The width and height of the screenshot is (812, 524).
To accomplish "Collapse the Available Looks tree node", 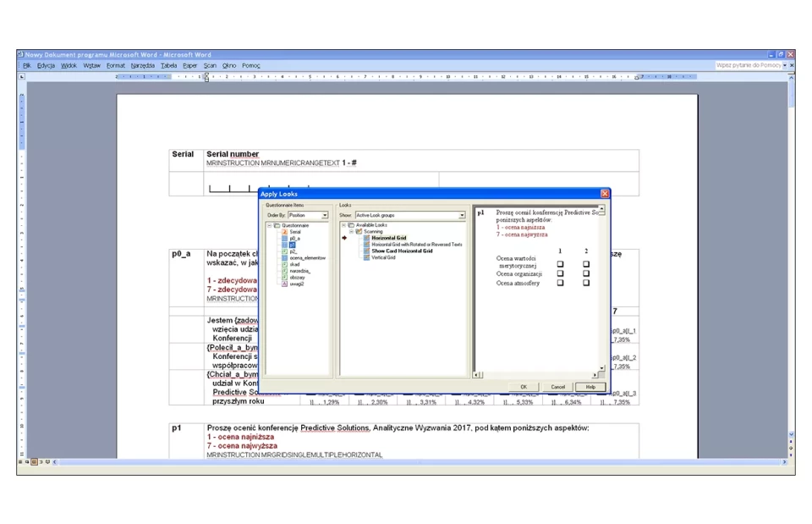I will [x=343, y=225].
